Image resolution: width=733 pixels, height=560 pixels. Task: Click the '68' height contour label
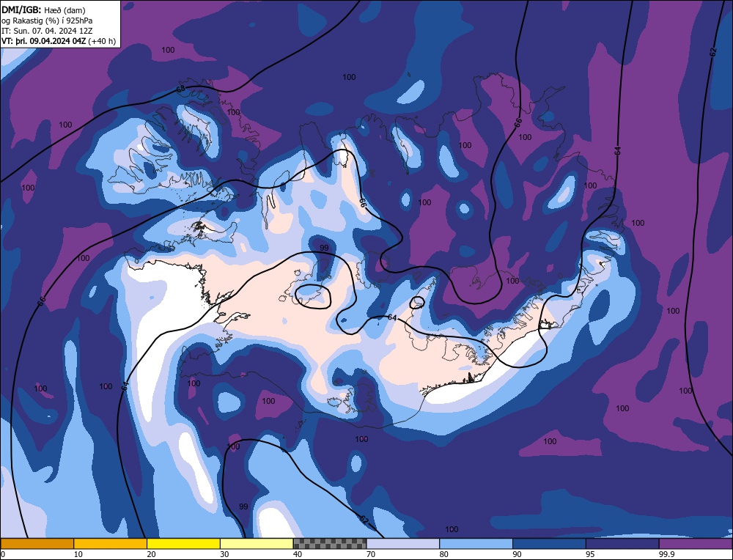click(181, 89)
